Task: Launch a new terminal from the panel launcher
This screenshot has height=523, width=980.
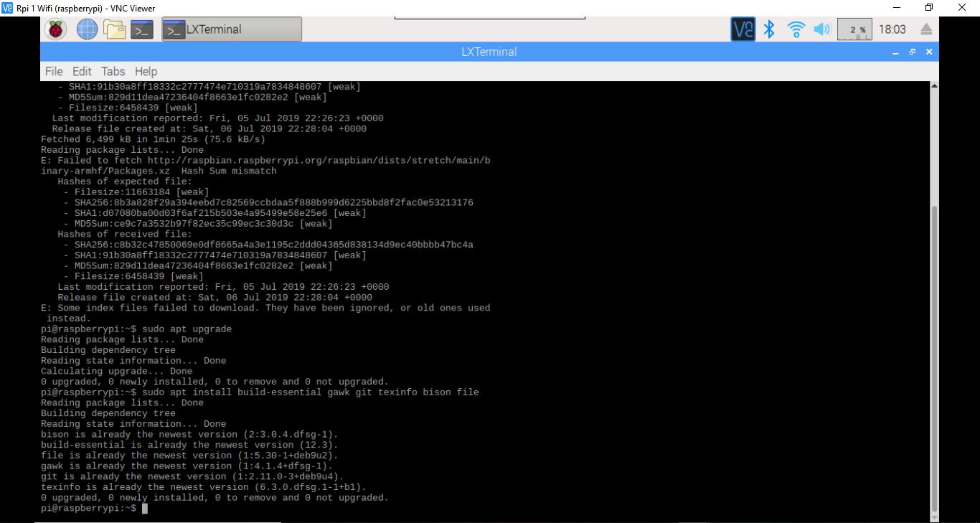Action: pos(141,29)
